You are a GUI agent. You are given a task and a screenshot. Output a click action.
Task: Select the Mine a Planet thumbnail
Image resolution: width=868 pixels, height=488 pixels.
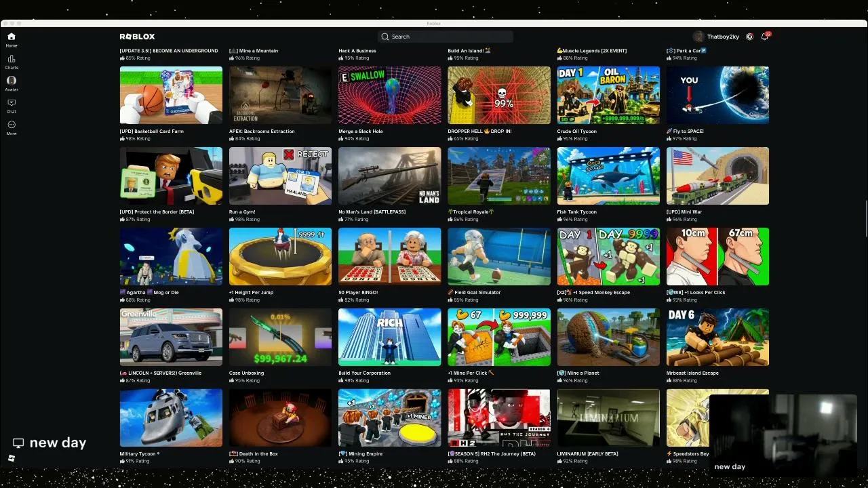tap(608, 337)
